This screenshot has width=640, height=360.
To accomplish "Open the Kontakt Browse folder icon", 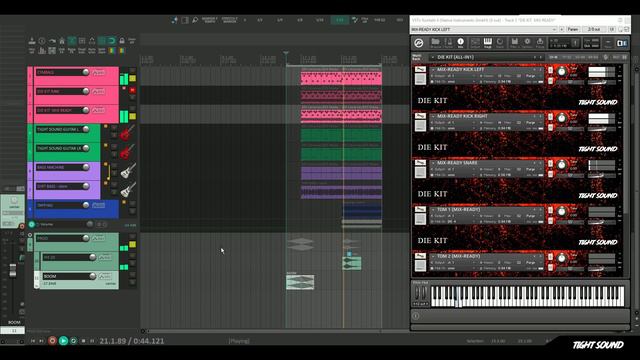I will [x=436, y=43].
